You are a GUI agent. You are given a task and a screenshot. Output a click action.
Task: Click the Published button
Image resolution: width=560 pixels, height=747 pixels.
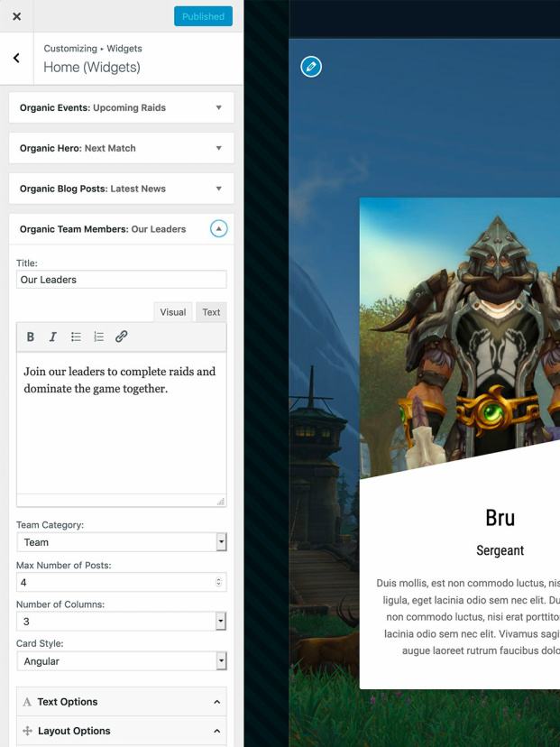203,16
